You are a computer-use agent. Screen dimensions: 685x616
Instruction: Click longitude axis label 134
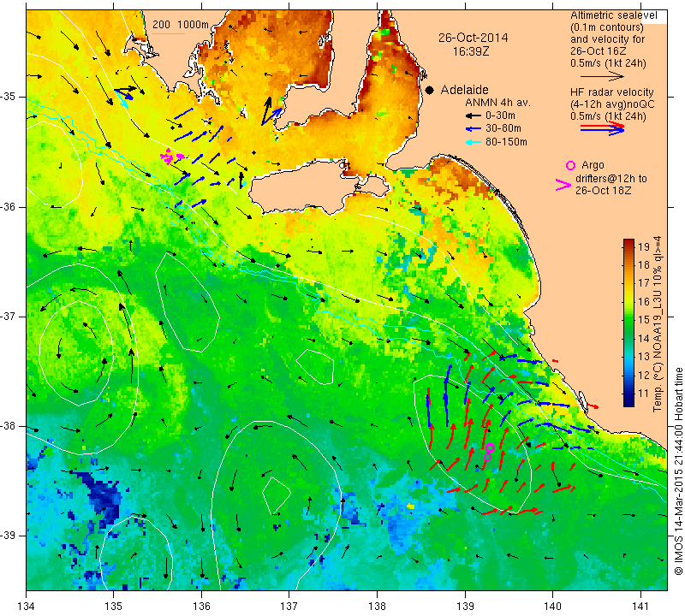pyautogui.click(x=27, y=606)
